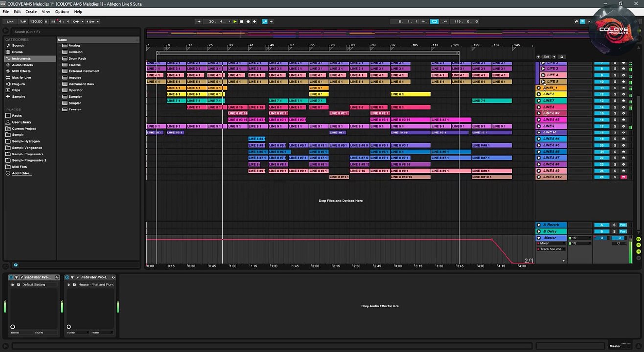This screenshot has width=644, height=352.
Task: Jump to next locator arrow
Action: point(554,57)
